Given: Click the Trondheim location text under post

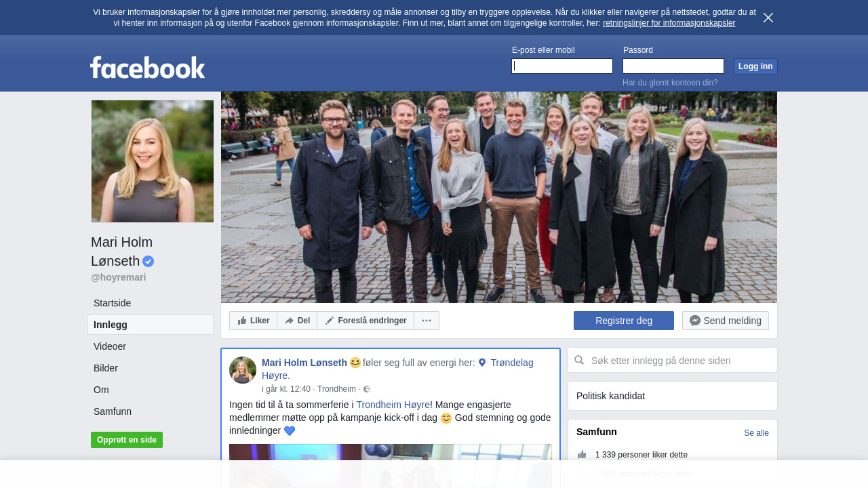Looking at the screenshot, I should click(336, 389).
